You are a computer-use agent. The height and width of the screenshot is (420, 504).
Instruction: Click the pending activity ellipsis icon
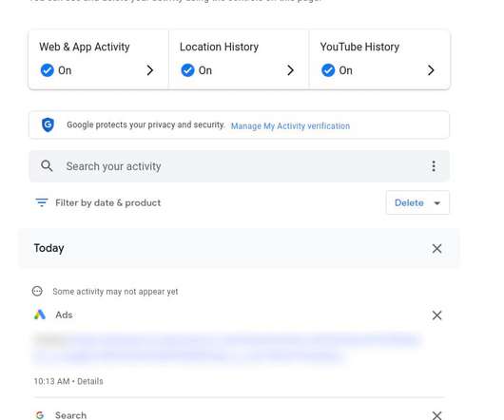(37, 291)
